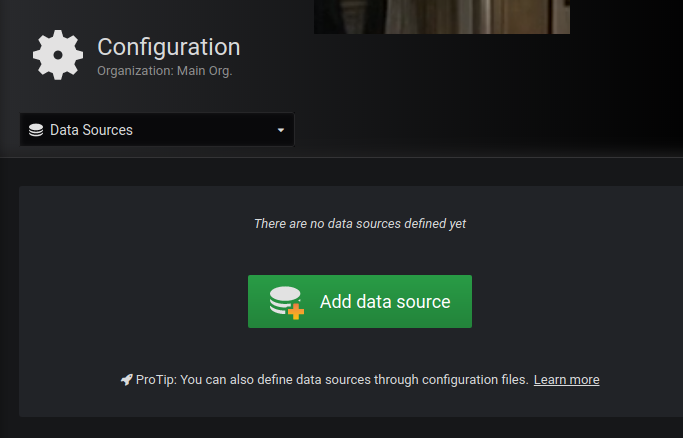The image size is (683, 438).
Task: Open the Learn more link
Action: pos(566,380)
